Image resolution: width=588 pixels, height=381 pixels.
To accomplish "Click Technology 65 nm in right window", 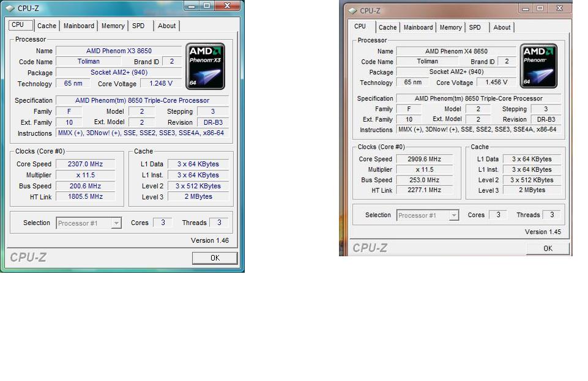I will pos(412,83).
